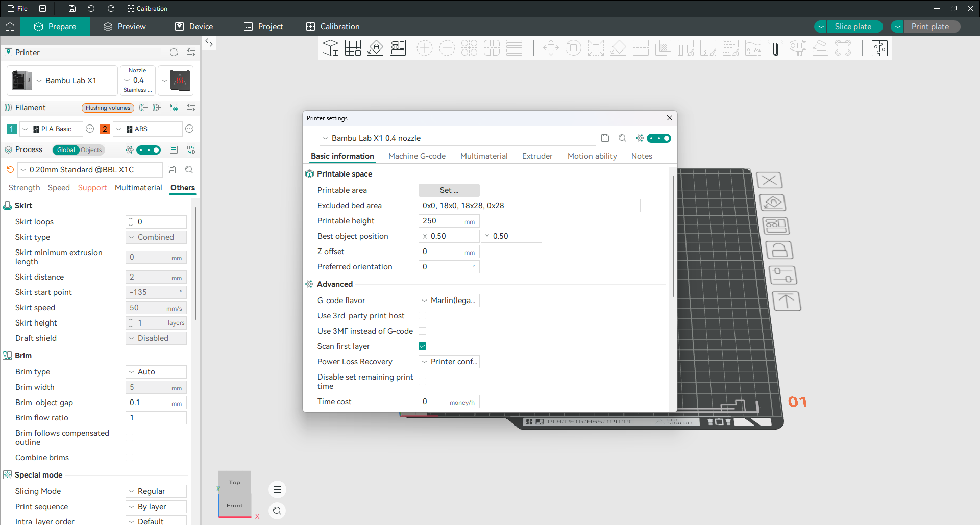Select the Strength process tab
This screenshot has height=525, width=980.
point(24,188)
